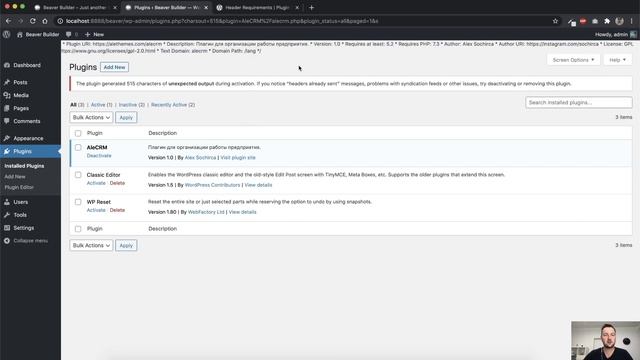Viewport: 640px width, 360px height.
Task: Bookmark page with star icon
Action: click(x=555, y=21)
